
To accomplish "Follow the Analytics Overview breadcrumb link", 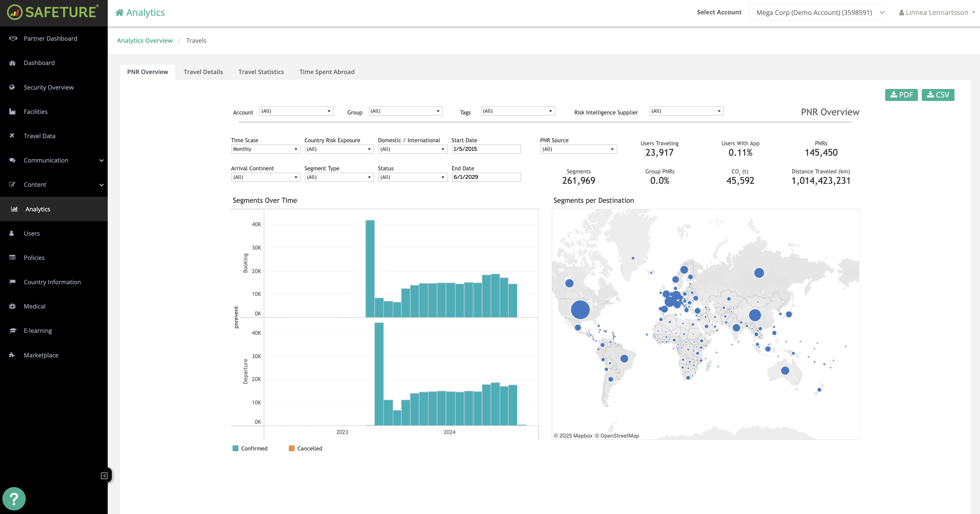I will tap(145, 41).
